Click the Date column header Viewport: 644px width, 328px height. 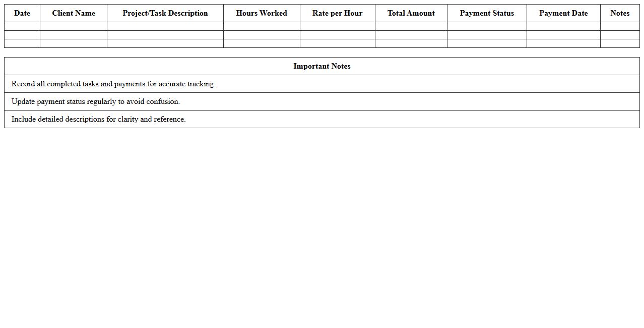(x=22, y=13)
